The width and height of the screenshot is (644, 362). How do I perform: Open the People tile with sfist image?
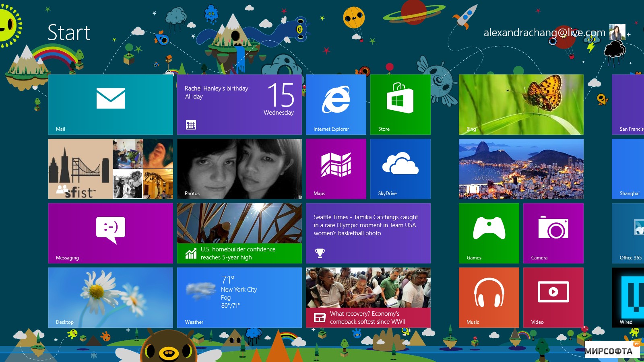(111, 169)
